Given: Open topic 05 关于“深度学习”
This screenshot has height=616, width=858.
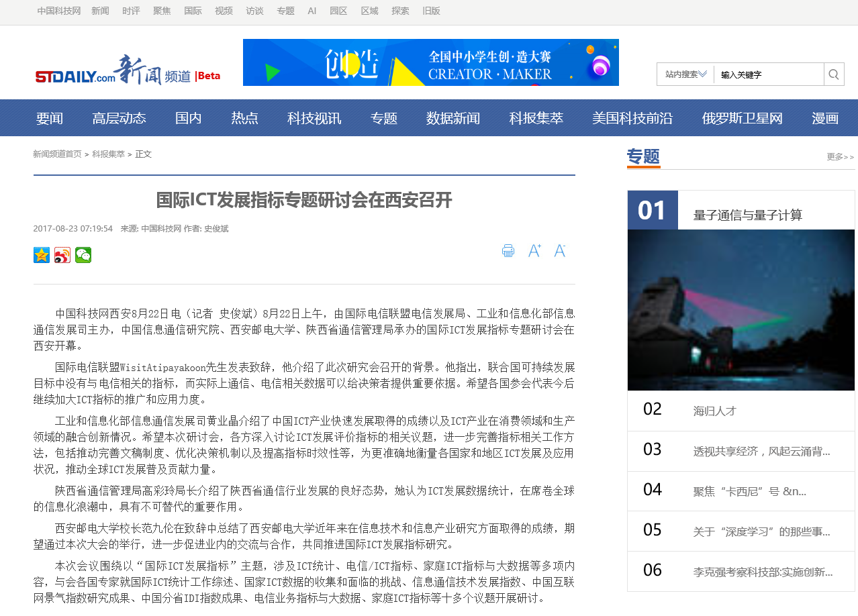Looking at the screenshot, I should click(761, 531).
